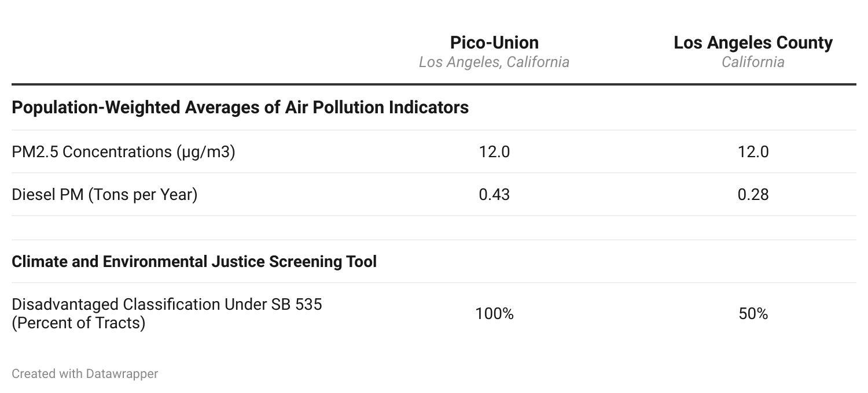Click the 50% disadvantaged tracts value
This screenshot has height=393, width=868.
pyautogui.click(x=753, y=314)
